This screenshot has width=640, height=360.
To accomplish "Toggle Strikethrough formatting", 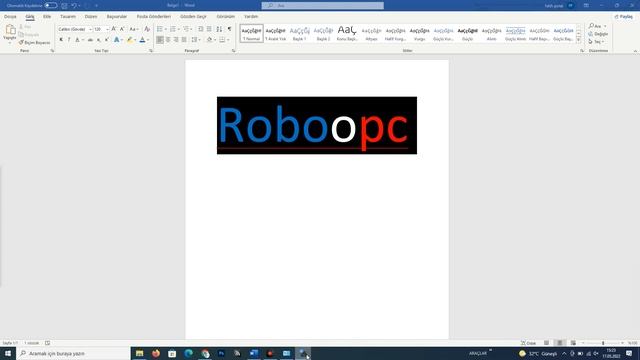I will pos(90,40).
